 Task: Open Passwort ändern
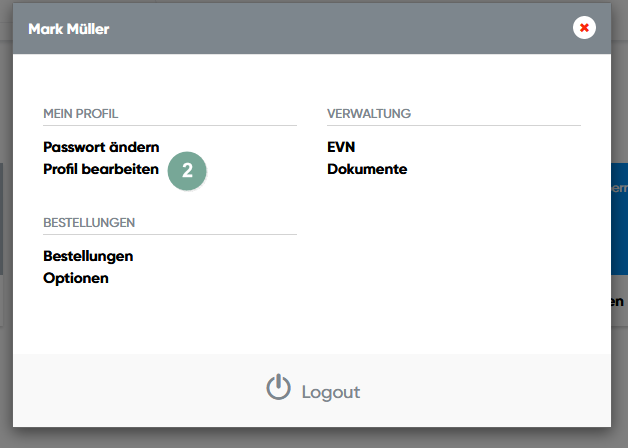click(101, 147)
